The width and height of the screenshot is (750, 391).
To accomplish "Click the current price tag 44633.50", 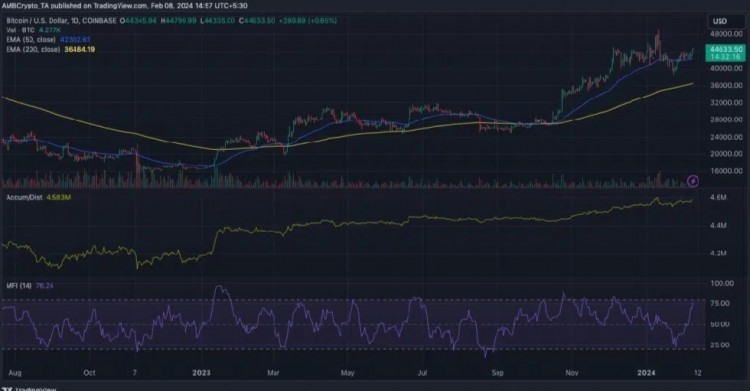I will 726,53.
